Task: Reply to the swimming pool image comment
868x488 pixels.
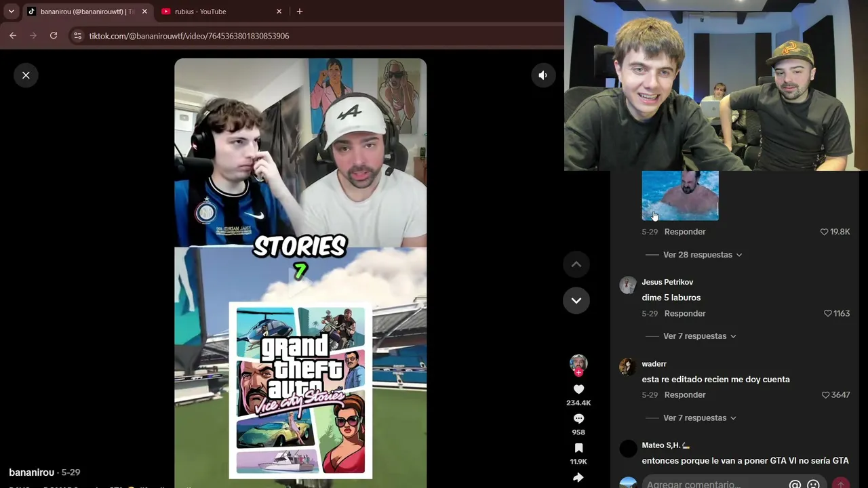Action: point(685,232)
